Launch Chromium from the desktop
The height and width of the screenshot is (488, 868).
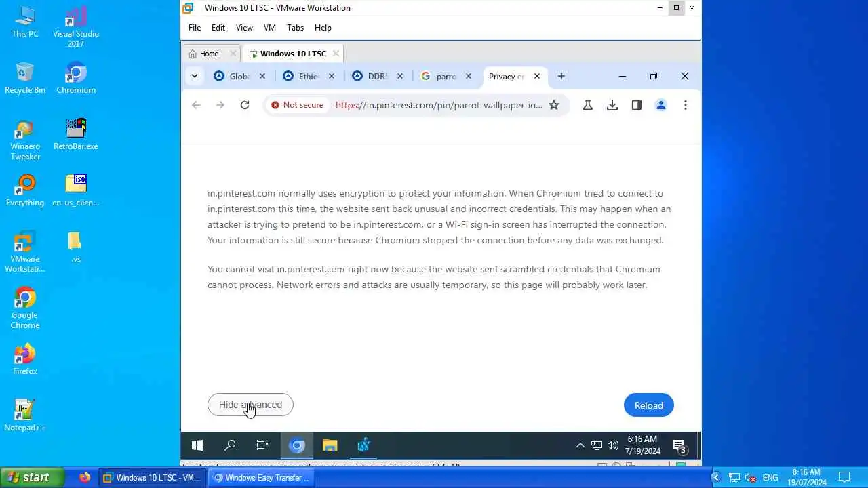click(76, 78)
